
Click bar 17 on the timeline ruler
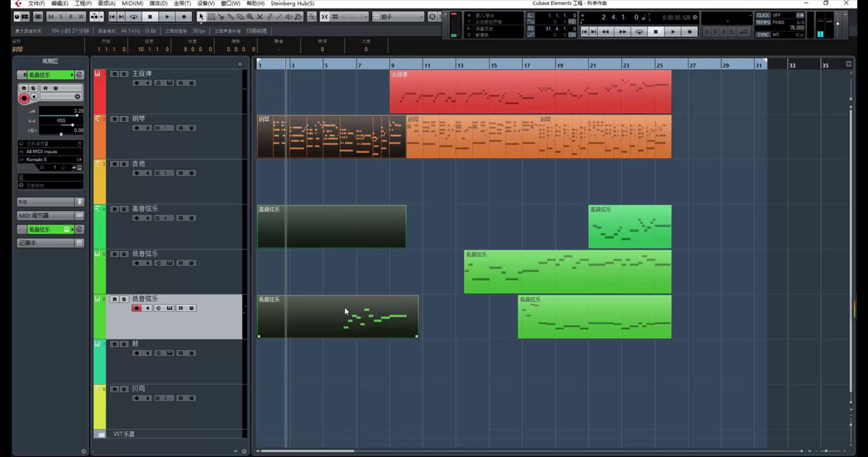click(x=527, y=65)
